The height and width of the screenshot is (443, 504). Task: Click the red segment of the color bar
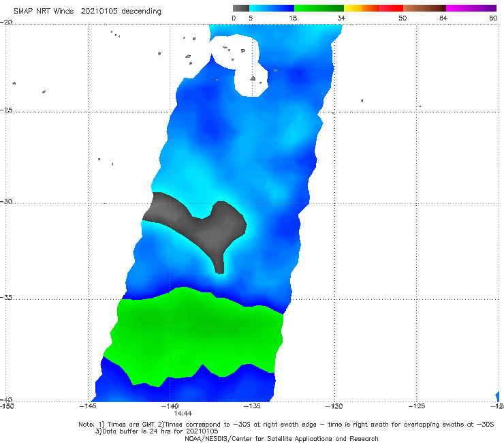[391, 8]
